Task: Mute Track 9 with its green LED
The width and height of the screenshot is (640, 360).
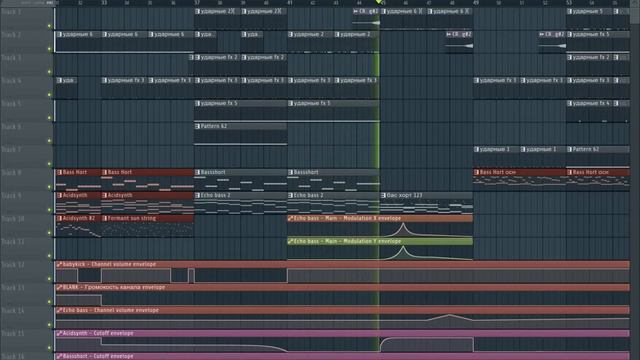Action: pos(50,210)
